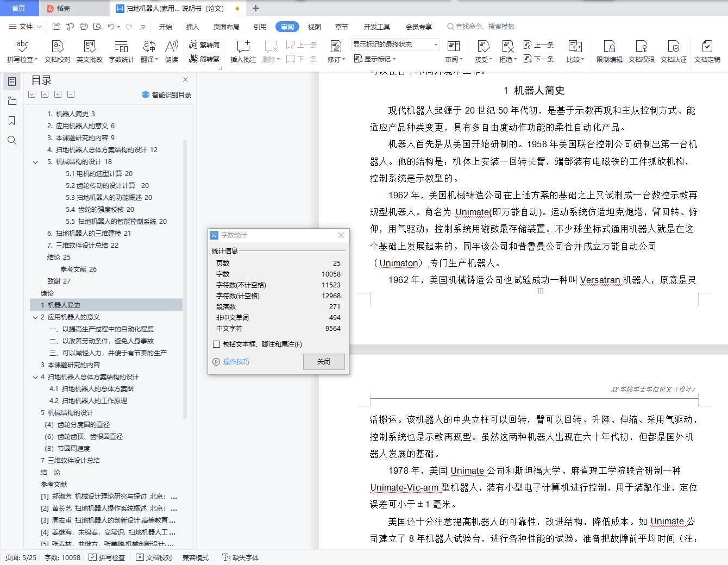Toggle 拼写检查 in the status bar
728x565 pixels.
coord(107,558)
